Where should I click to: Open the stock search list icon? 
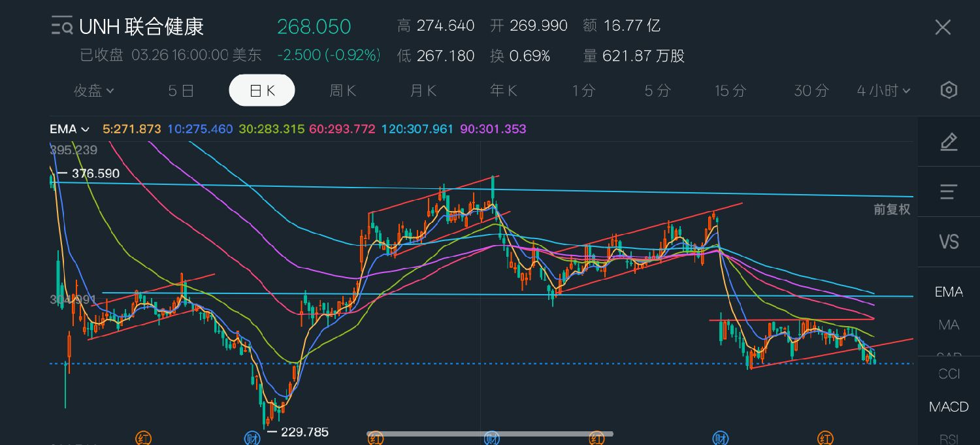point(62,26)
